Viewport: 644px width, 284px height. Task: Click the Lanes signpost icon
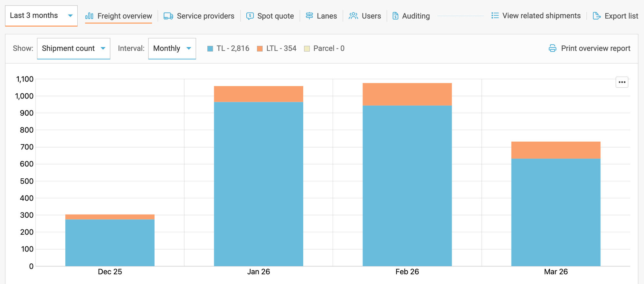(x=309, y=16)
